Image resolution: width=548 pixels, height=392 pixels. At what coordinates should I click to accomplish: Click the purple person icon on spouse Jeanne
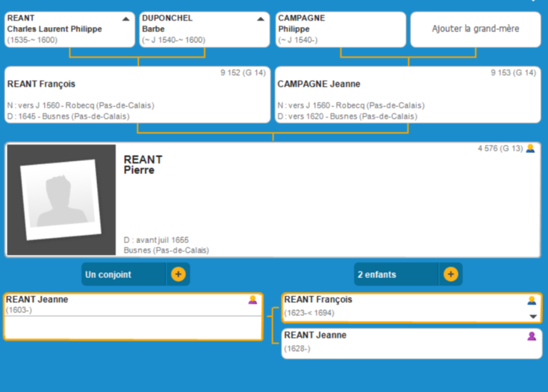click(x=253, y=300)
